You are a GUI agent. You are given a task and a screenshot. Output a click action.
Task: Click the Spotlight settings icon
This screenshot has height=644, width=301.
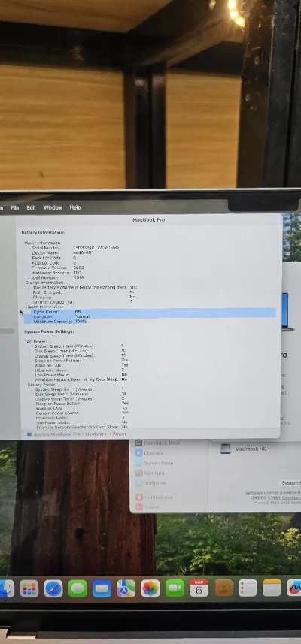[139, 473]
